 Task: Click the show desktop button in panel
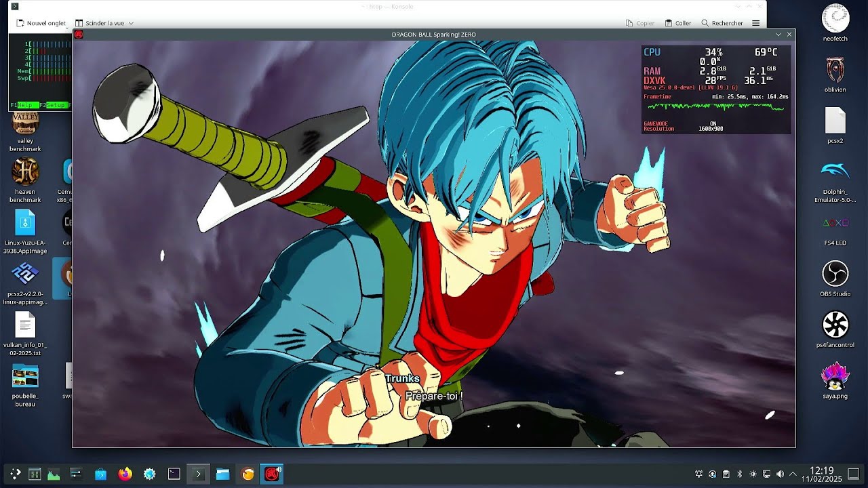point(854,474)
